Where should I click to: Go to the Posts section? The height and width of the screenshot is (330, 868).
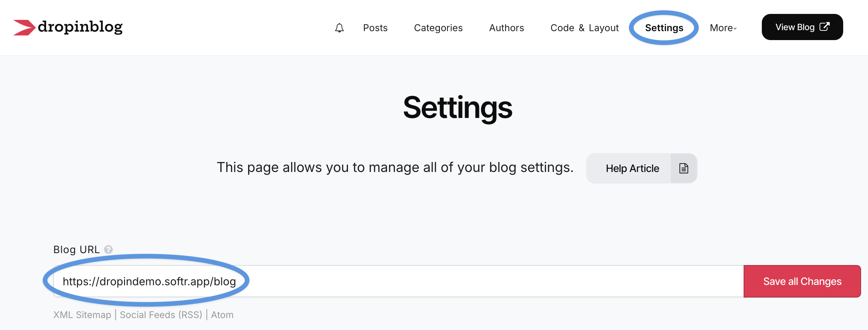click(375, 28)
